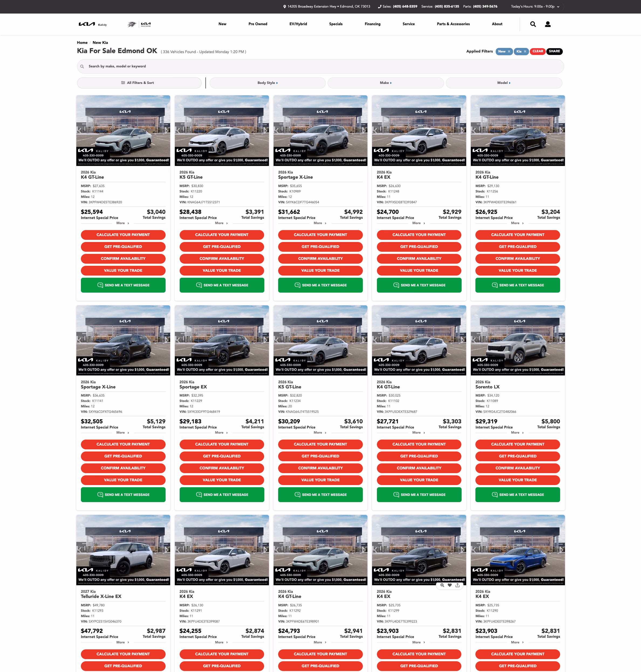The image size is (641, 672).
Task: Confirm availability of K4 EX $24,700
Action: click(x=419, y=259)
